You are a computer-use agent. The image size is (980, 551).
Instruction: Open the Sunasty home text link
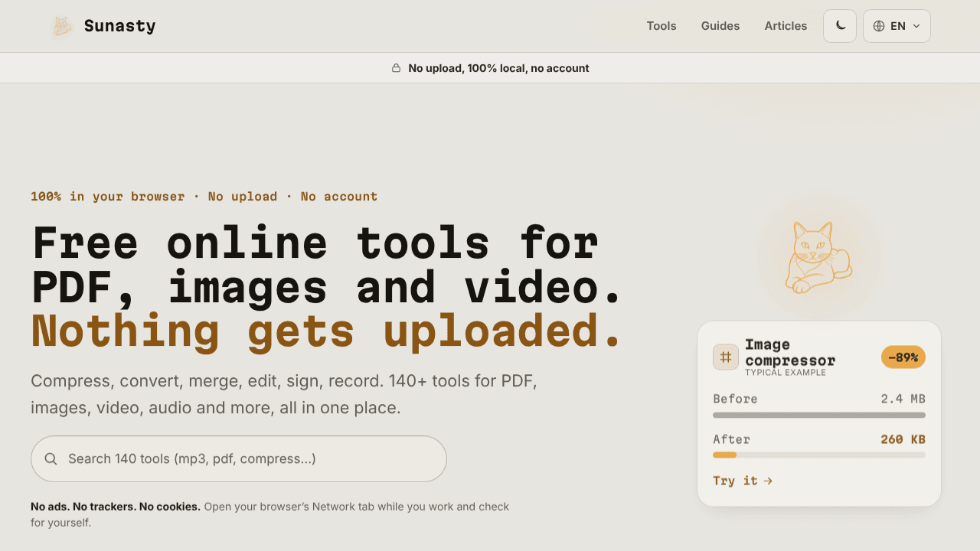point(119,26)
